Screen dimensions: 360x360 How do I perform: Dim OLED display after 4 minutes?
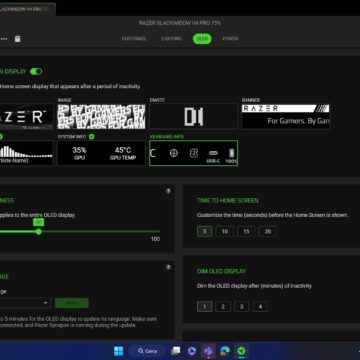(x=260, y=306)
